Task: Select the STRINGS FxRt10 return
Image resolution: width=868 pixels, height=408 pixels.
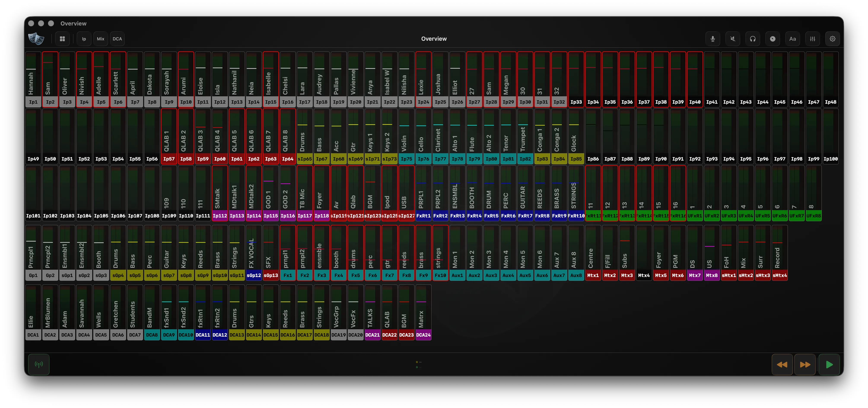Action: pos(576,193)
